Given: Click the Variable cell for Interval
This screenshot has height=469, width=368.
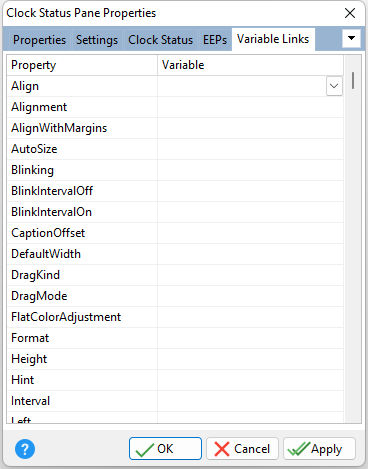Looking at the screenshot, I should 250,401.
